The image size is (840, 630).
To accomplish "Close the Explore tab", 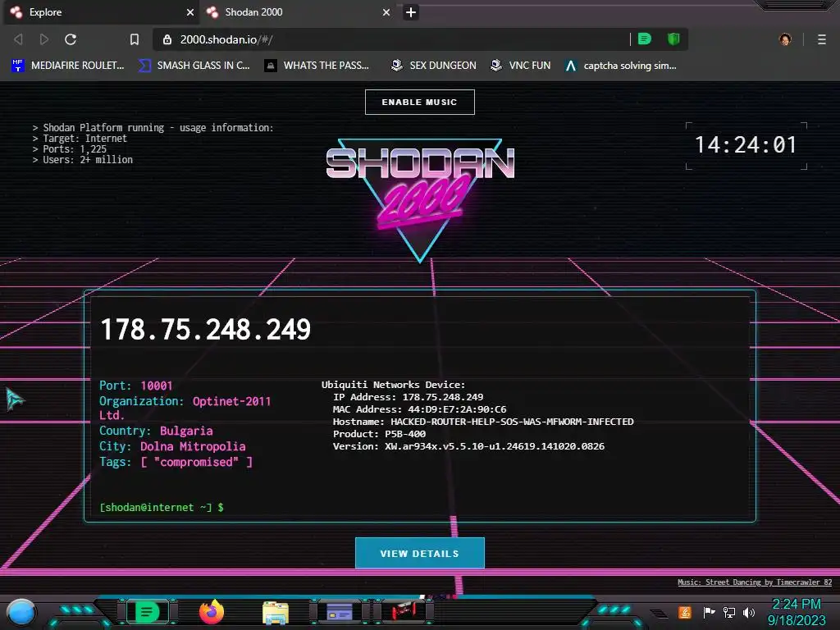I will coord(190,12).
